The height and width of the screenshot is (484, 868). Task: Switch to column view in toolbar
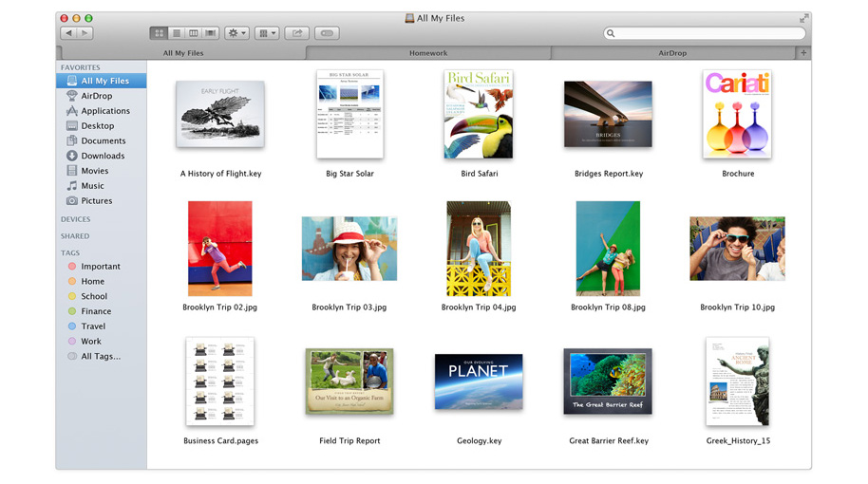point(193,33)
